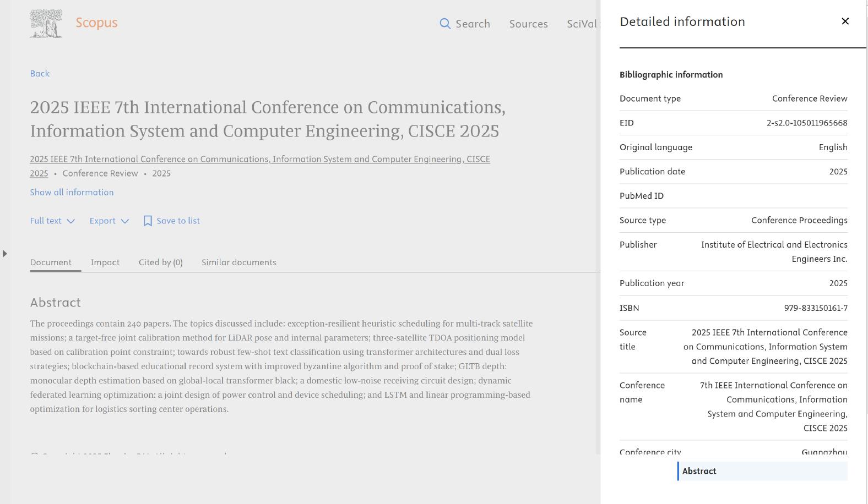Select the Document tab
The width and height of the screenshot is (868, 504).
[51, 262]
